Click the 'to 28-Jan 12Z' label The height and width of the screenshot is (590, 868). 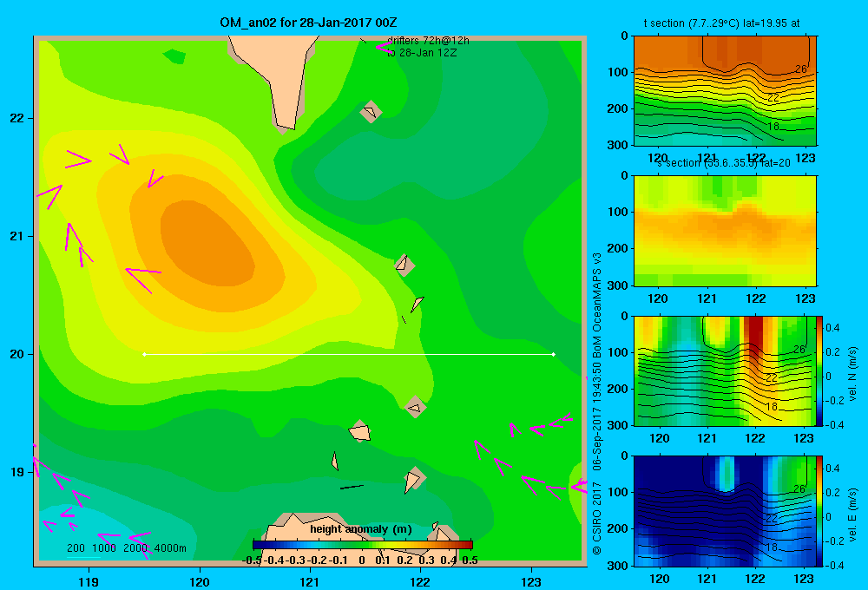(421, 53)
